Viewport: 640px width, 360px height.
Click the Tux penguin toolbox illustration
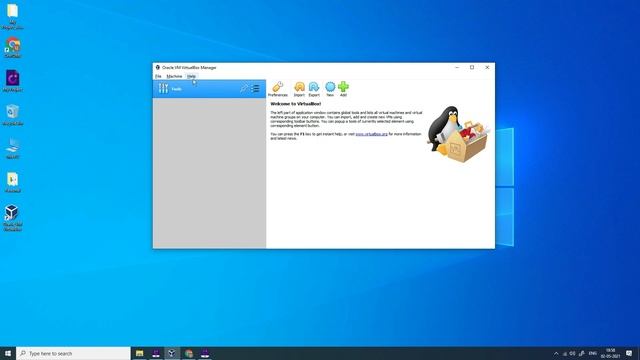458,134
